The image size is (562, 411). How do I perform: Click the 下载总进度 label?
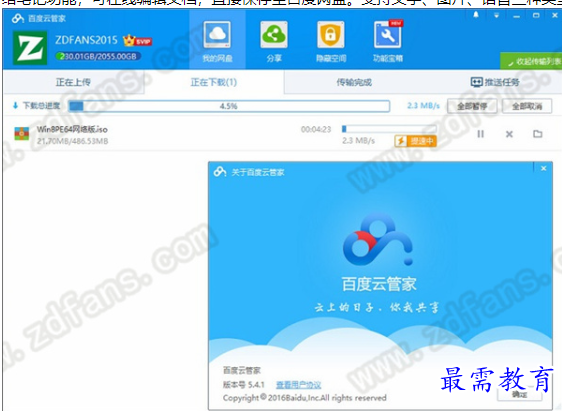(41, 106)
